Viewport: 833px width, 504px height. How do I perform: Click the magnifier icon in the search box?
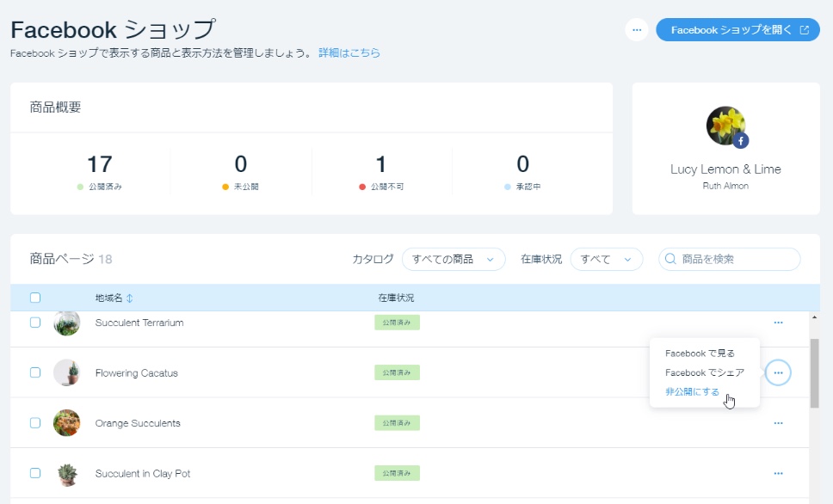(x=670, y=259)
